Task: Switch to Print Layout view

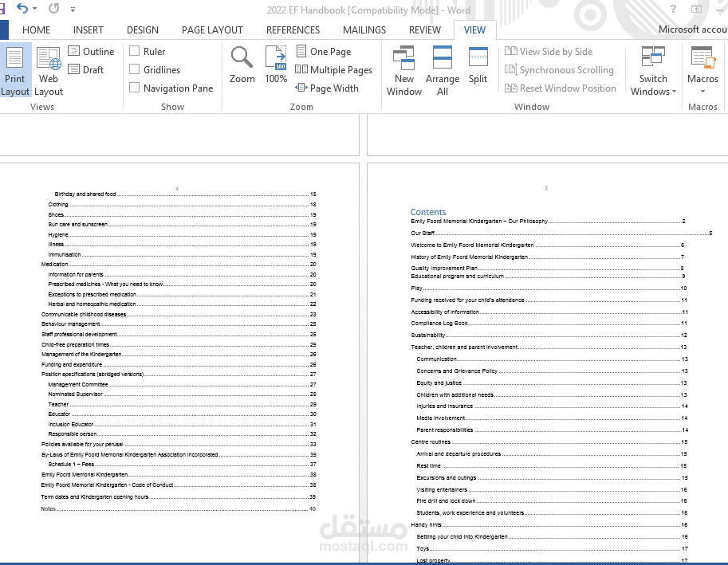Action: (15, 70)
